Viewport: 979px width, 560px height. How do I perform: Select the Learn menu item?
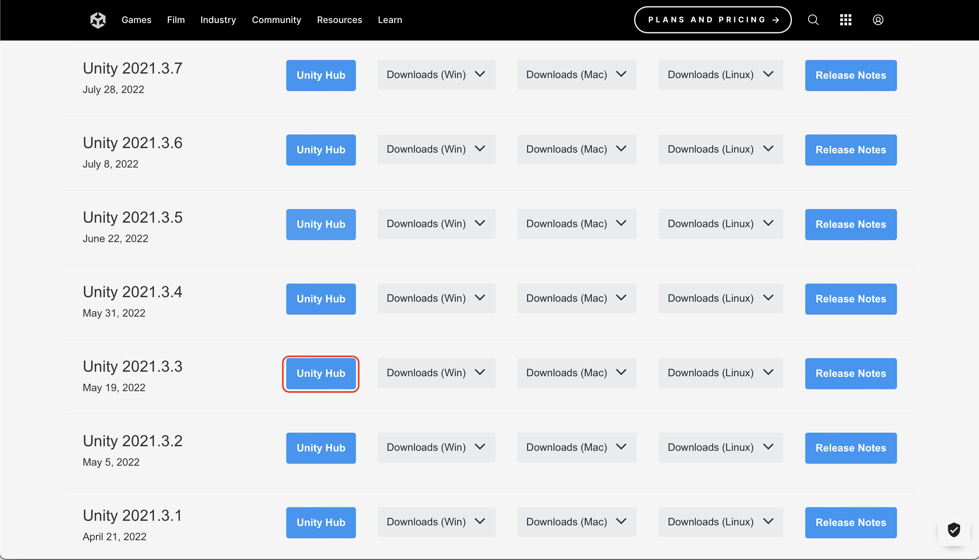point(390,20)
